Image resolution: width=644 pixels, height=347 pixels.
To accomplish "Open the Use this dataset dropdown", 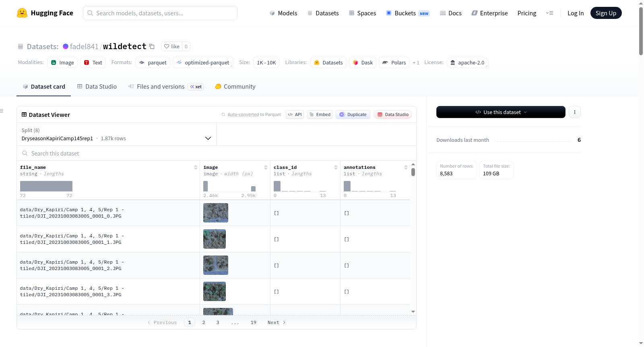I will point(501,112).
